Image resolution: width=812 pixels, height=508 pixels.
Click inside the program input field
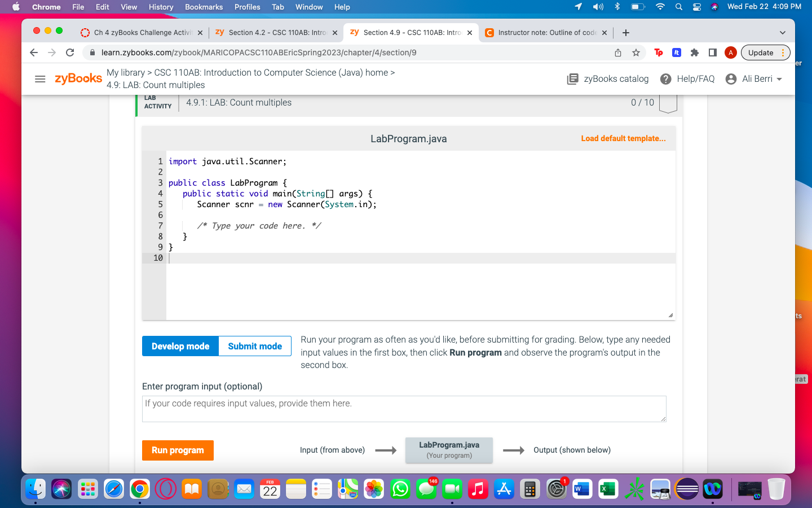click(x=404, y=408)
